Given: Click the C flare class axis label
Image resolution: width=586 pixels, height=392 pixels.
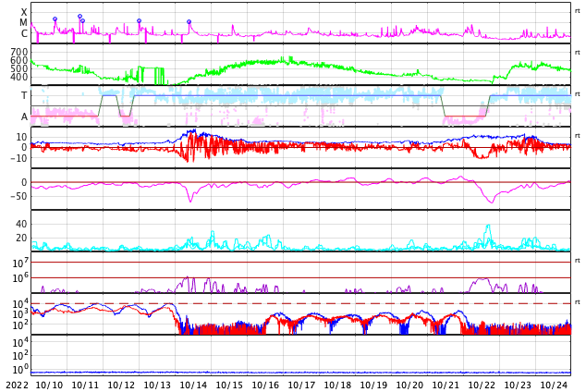Looking at the screenshot, I should 24,33.
